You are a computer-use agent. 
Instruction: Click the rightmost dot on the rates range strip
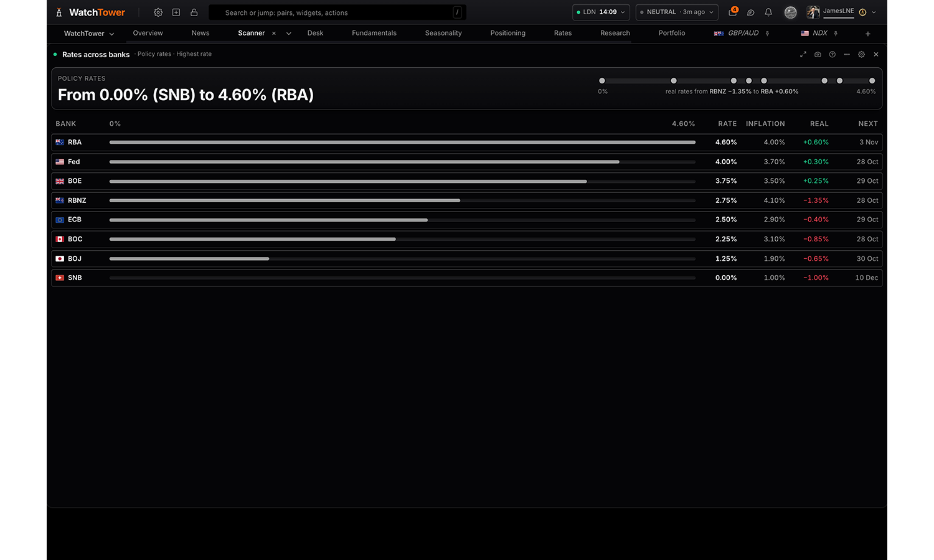click(872, 81)
